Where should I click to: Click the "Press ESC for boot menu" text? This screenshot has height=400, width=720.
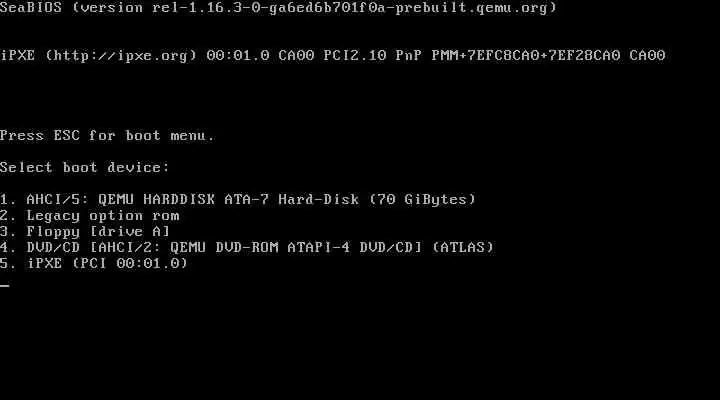click(107, 135)
